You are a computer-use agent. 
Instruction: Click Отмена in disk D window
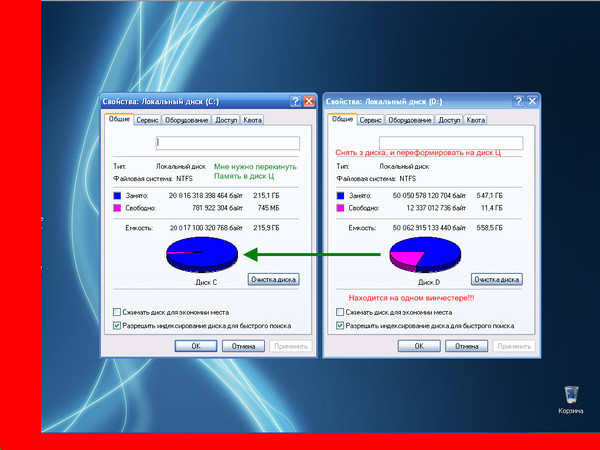pos(466,346)
